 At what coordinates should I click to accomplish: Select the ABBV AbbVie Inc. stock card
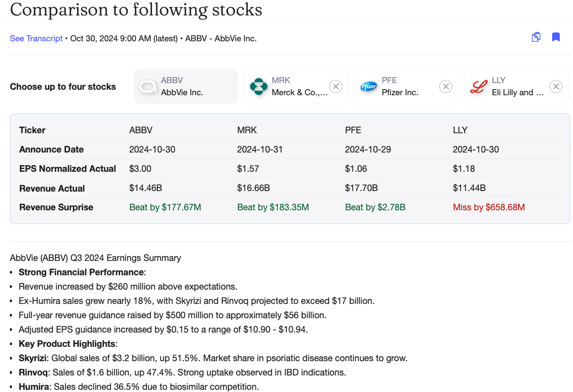[186, 86]
